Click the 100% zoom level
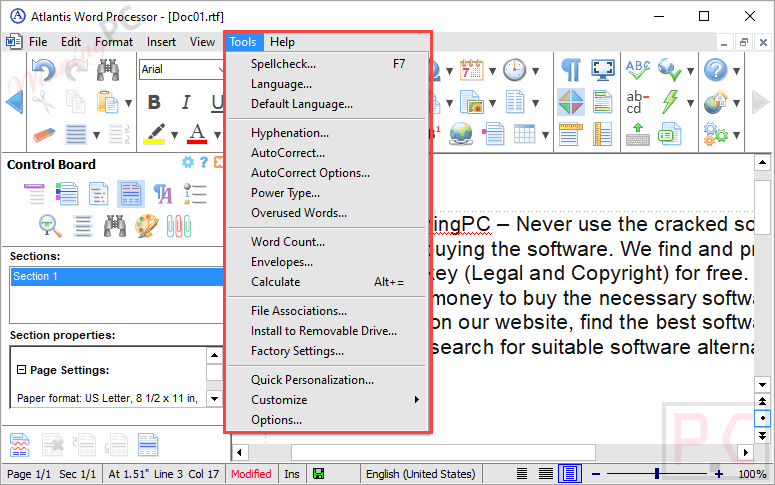775x485 pixels. [752, 474]
